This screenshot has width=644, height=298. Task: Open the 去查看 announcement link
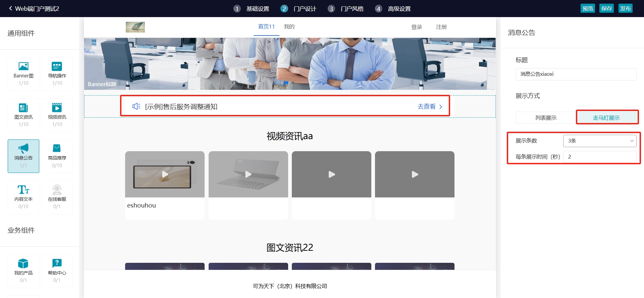pos(430,106)
